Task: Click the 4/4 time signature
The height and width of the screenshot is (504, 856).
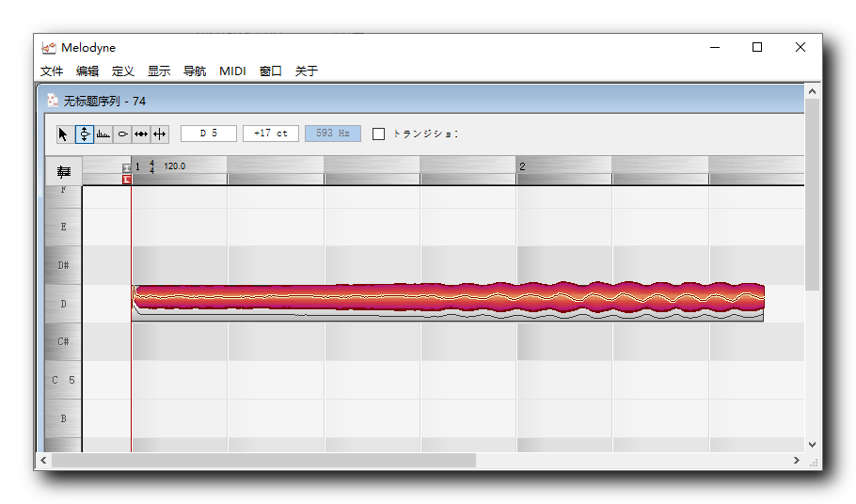Action: [151, 167]
